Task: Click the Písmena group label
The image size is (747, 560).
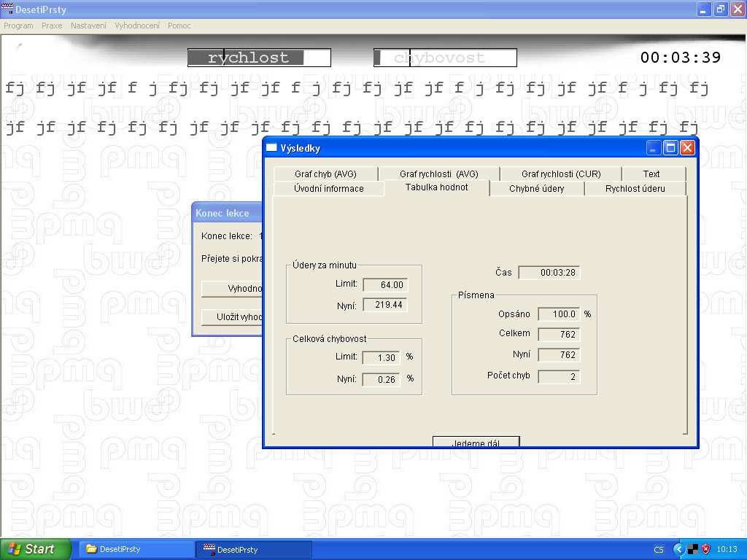Action: click(476, 295)
